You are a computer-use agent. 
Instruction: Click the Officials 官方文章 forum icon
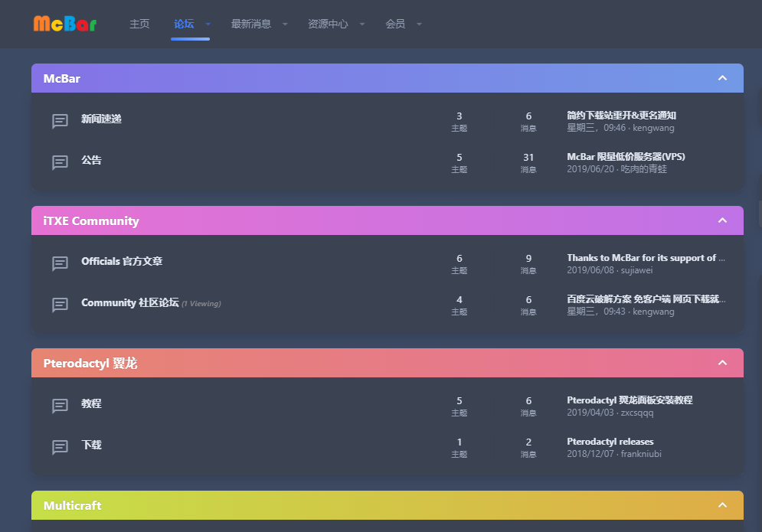[60, 263]
